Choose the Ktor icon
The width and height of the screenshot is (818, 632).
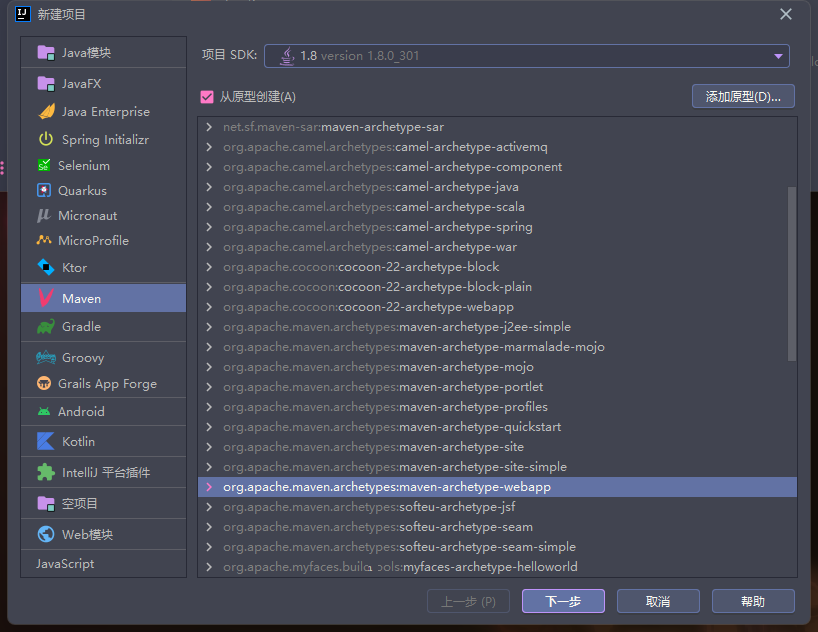click(46, 267)
